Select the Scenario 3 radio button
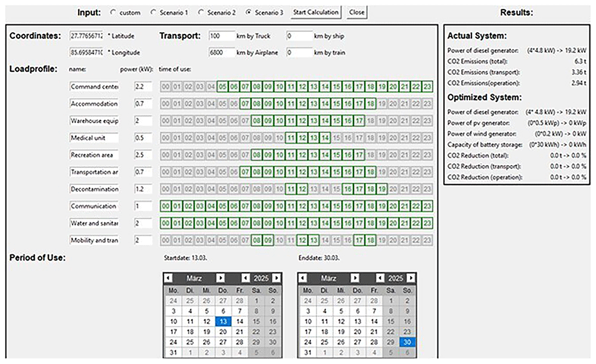The image size is (596, 364). [x=248, y=13]
